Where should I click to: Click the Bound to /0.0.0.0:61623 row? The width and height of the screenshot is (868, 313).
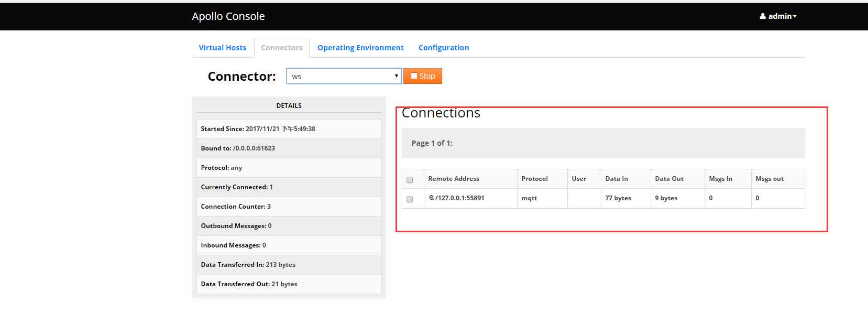coord(289,148)
